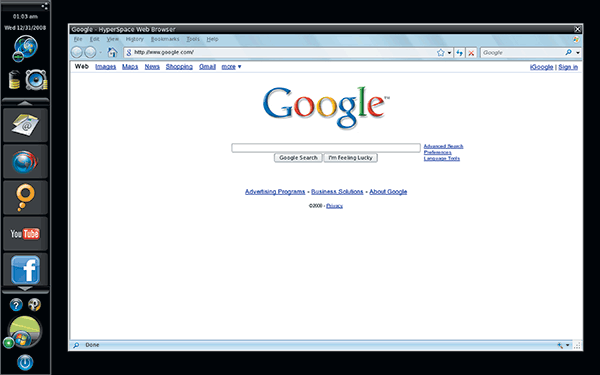This screenshot has width=600, height=375.
Task: Bookmark this page with star icon
Action: tap(441, 53)
